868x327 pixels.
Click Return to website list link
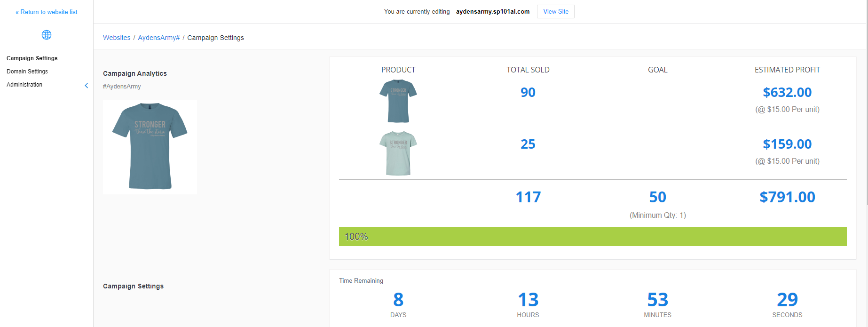point(47,12)
